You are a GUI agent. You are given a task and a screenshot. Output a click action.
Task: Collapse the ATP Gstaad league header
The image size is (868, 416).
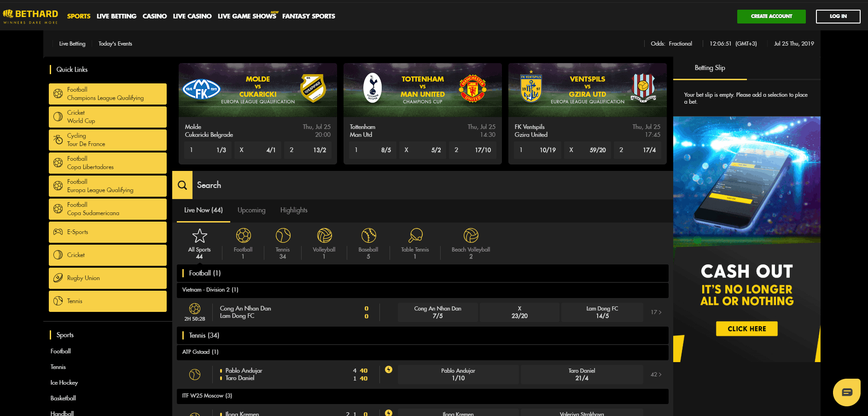point(422,352)
